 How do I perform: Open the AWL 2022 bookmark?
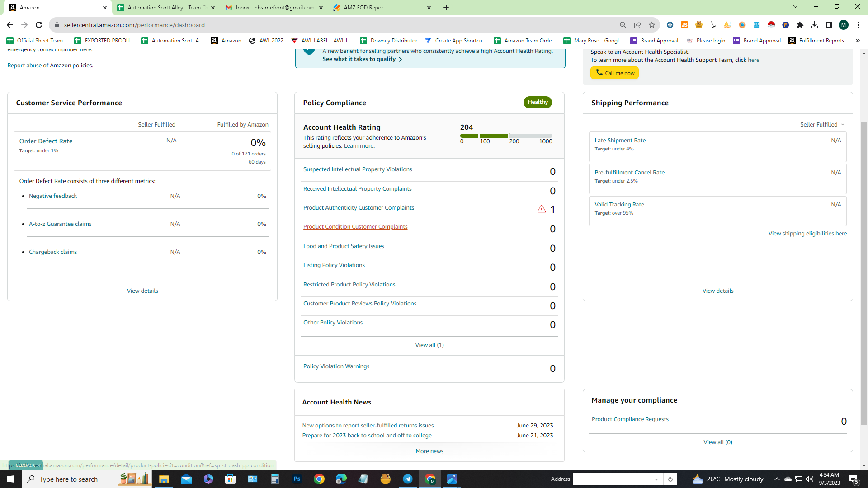point(266,41)
